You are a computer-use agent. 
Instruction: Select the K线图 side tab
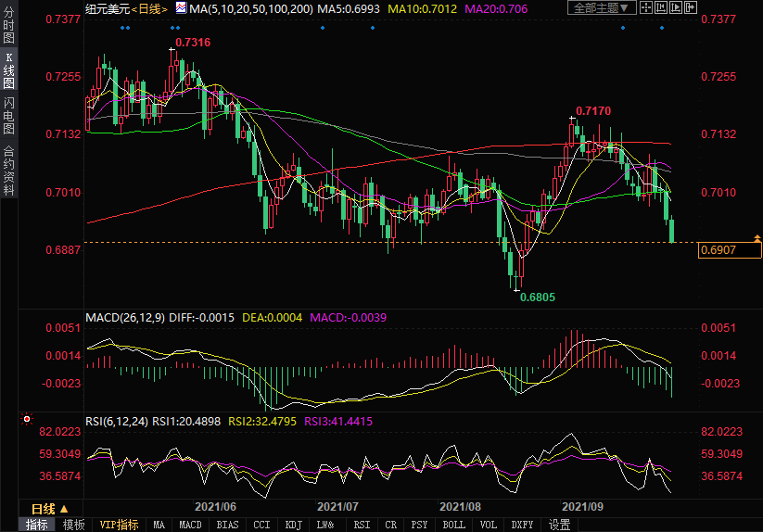[x=8, y=70]
